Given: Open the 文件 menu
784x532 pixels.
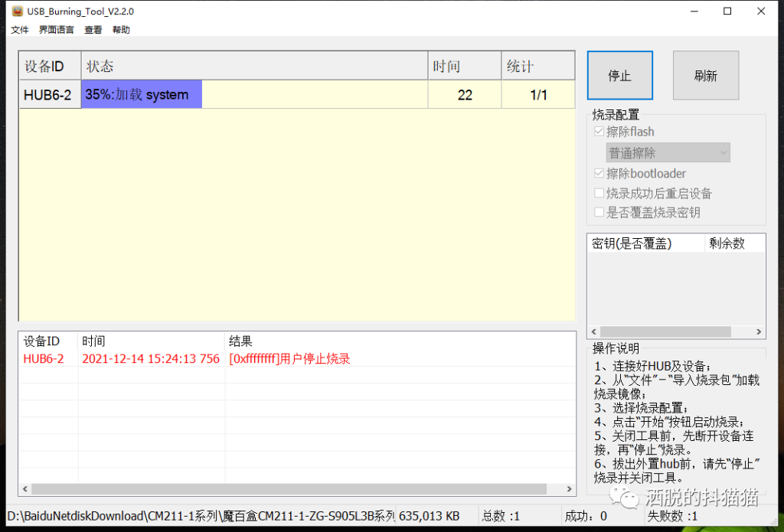Looking at the screenshot, I should click(20, 30).
